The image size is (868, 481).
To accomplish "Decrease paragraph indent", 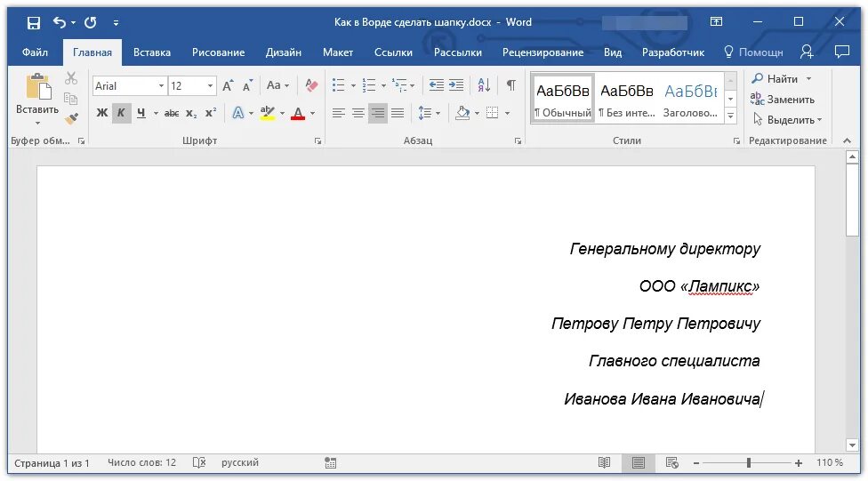I will pos(436,85).
